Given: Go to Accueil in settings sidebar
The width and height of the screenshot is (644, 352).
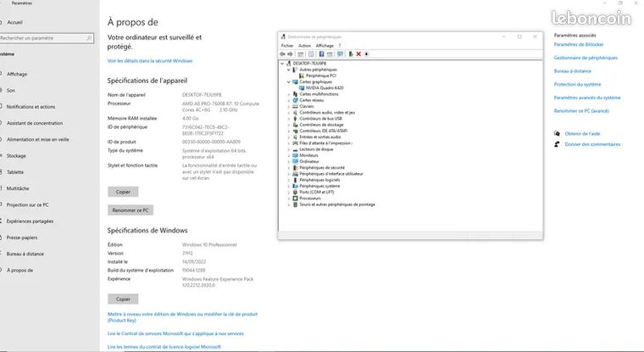Looking at the screenshot, I should (14, 23).
